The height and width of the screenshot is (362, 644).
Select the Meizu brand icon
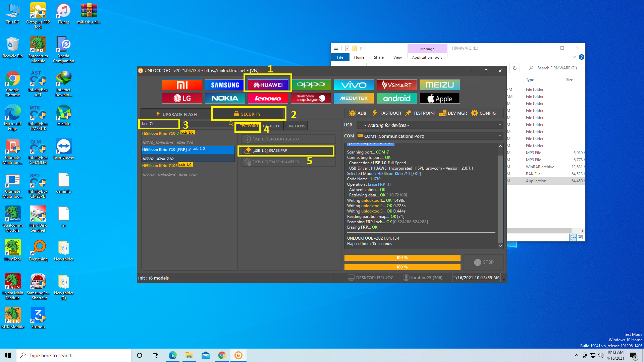(x=439, y=85)
